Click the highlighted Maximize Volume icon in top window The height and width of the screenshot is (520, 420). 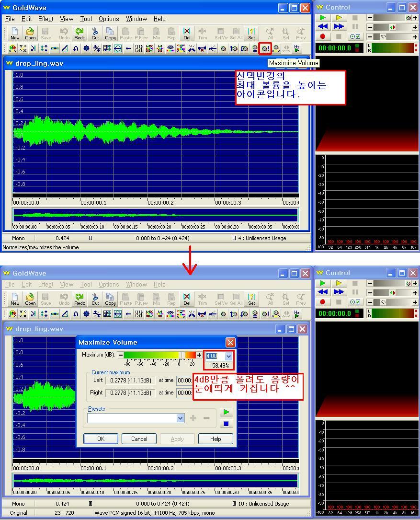265,48
